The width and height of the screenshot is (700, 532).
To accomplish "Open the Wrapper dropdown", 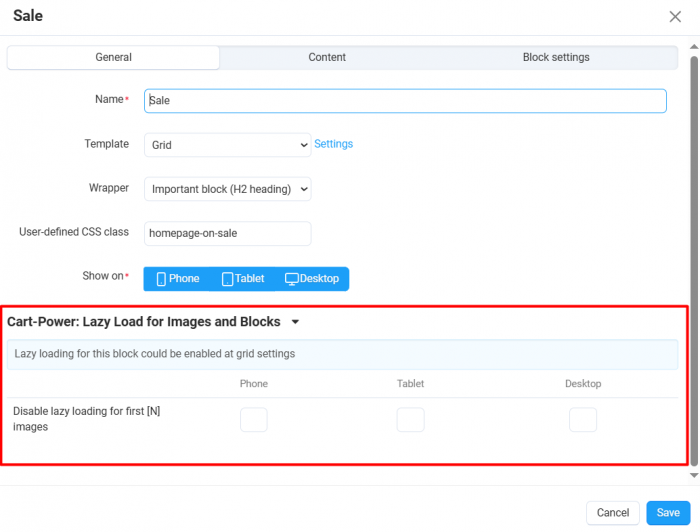I will point(227,189).
